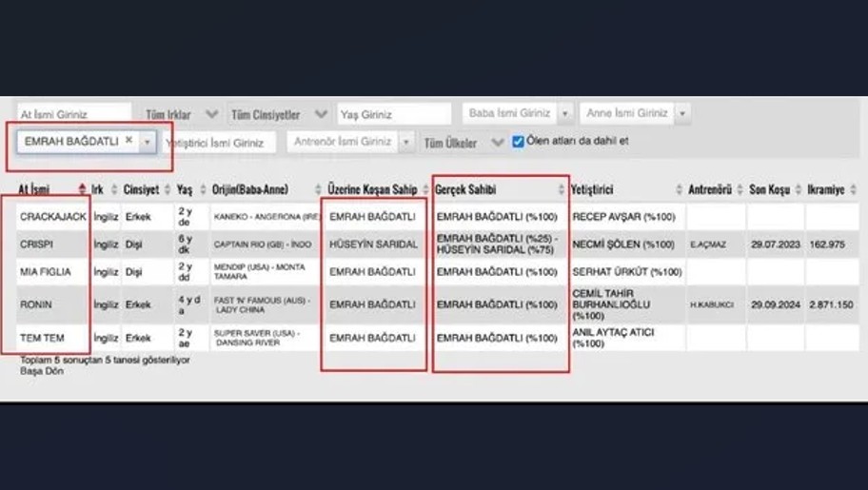Open Baba İsmi Giriniz dropdown arrow

pyautogui.click(x=565, y=114)
